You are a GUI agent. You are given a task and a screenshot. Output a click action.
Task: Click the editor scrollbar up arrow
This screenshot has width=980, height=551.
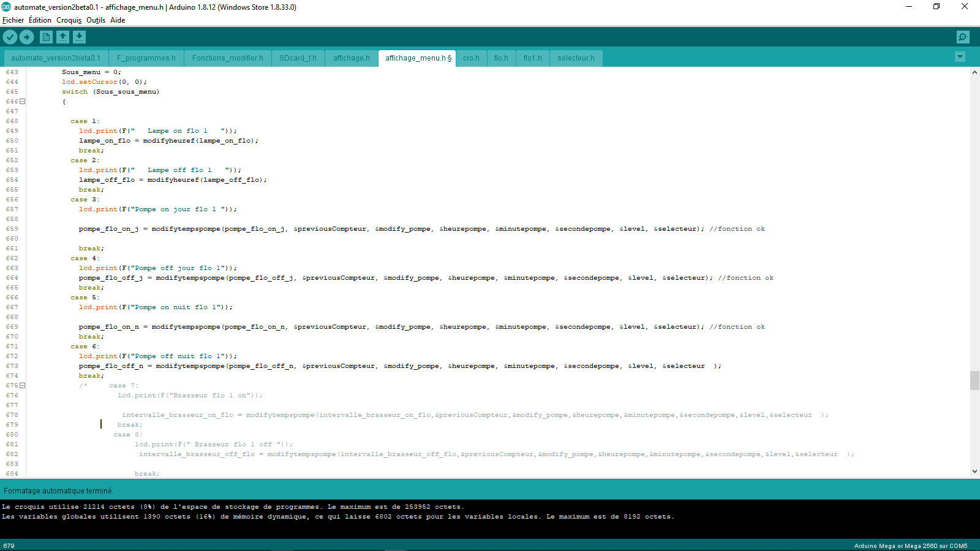(974, 72)
